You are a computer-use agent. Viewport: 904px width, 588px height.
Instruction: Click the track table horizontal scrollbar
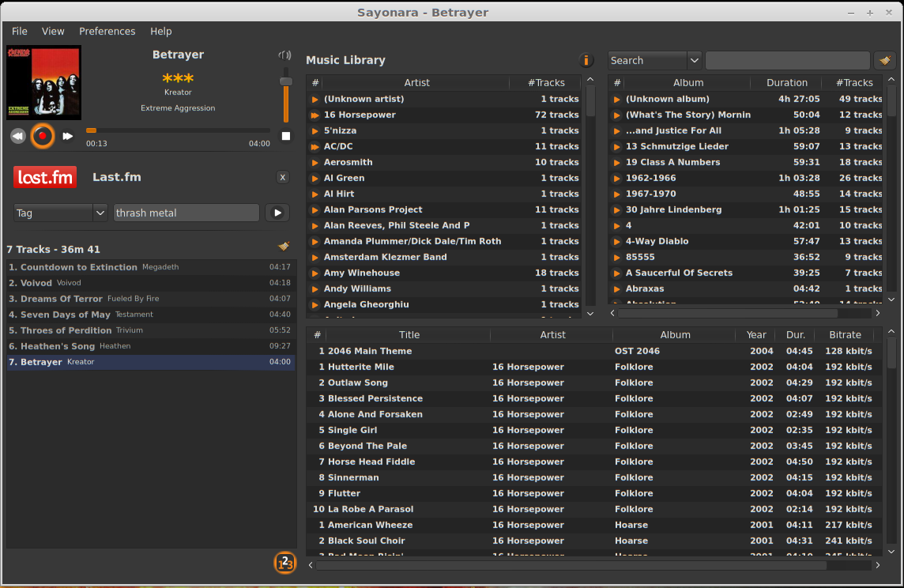point(571,566)
